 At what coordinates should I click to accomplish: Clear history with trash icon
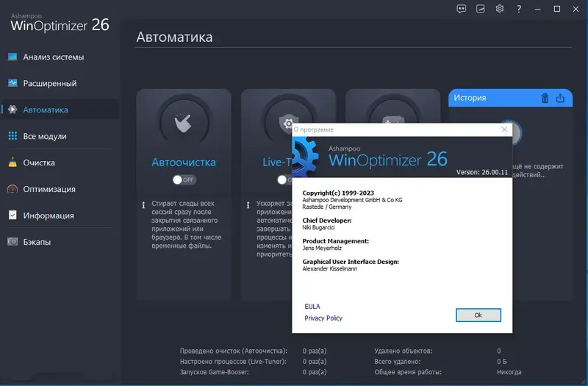(x=545, y=98)
